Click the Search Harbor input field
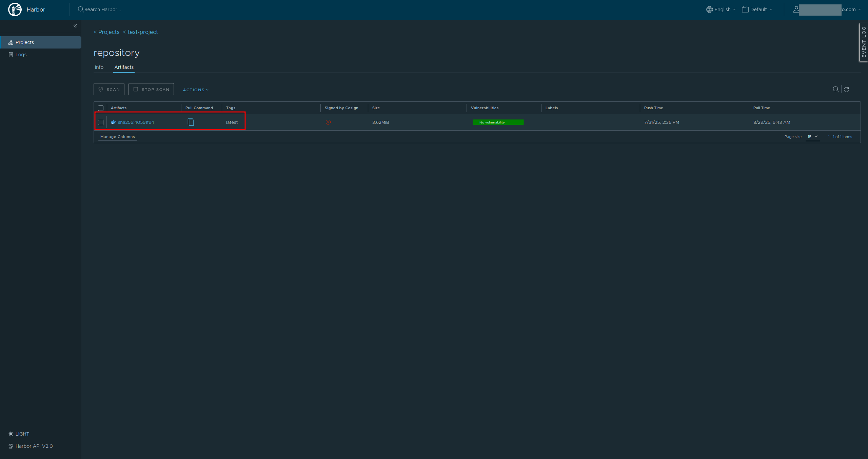This screenshot has width=868, height=459. (x=102, y=9)
